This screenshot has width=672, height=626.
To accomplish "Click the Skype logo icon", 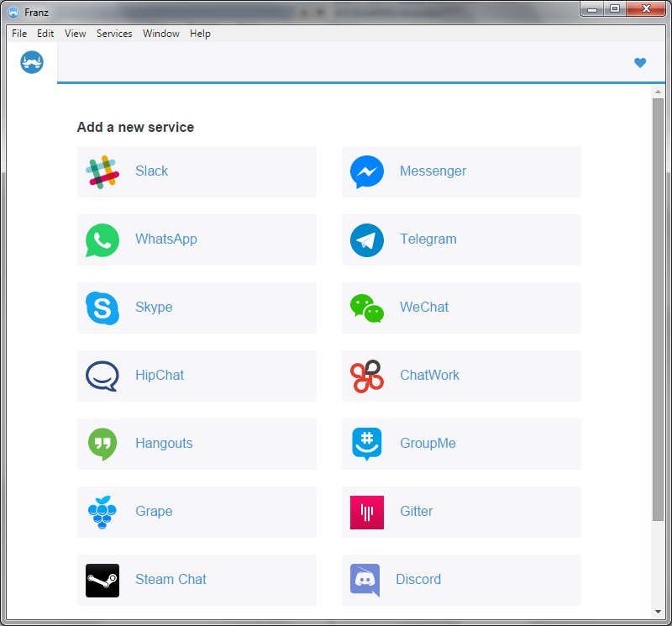I will (x=102, y=308).
